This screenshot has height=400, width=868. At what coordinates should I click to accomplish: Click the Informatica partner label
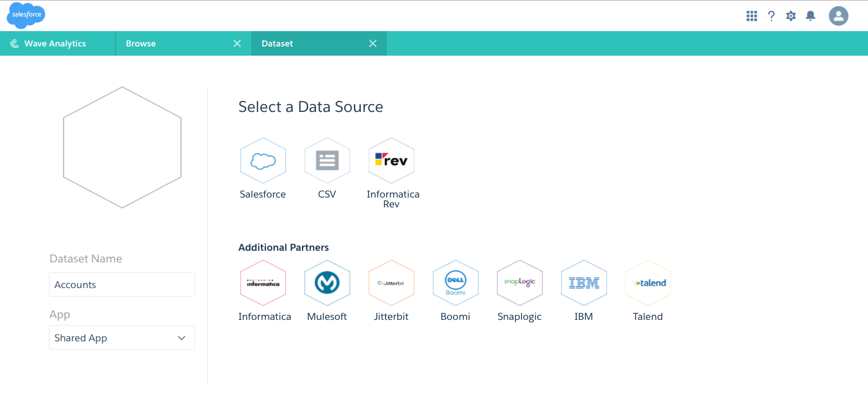click(265, 316)
